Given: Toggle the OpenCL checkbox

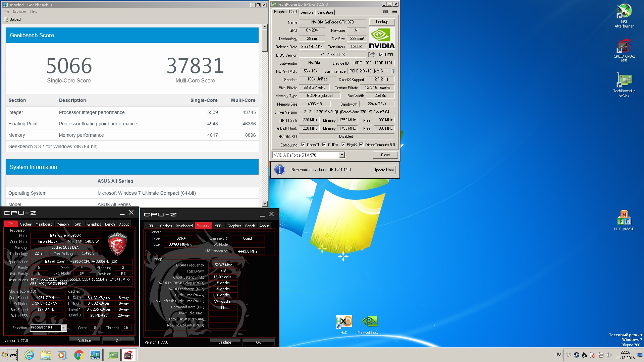Looking at the screenshot, I should pyautogui.click(x=303, y=145).
